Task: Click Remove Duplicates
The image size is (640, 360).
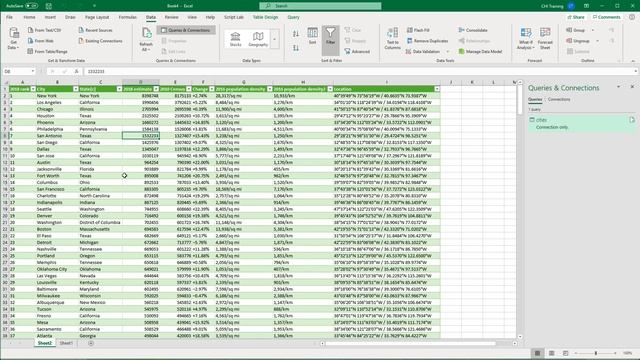Action: pyautogui.click(x=427, y=41)
